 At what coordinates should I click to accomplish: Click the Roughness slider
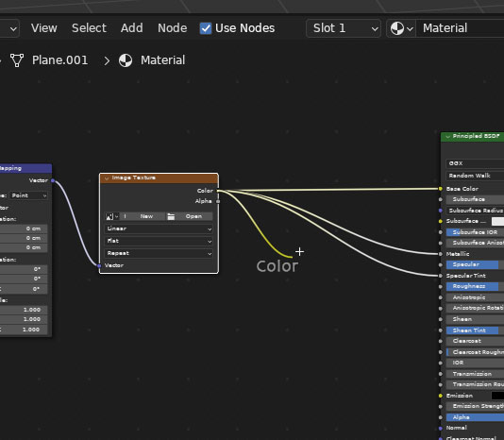coord(475,287)
